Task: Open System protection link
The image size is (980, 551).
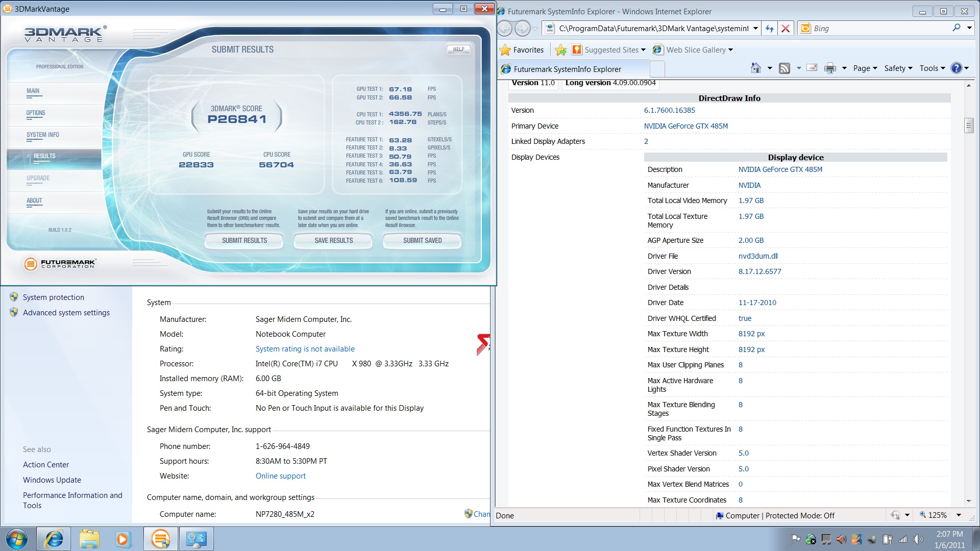Action: (53, 297)
